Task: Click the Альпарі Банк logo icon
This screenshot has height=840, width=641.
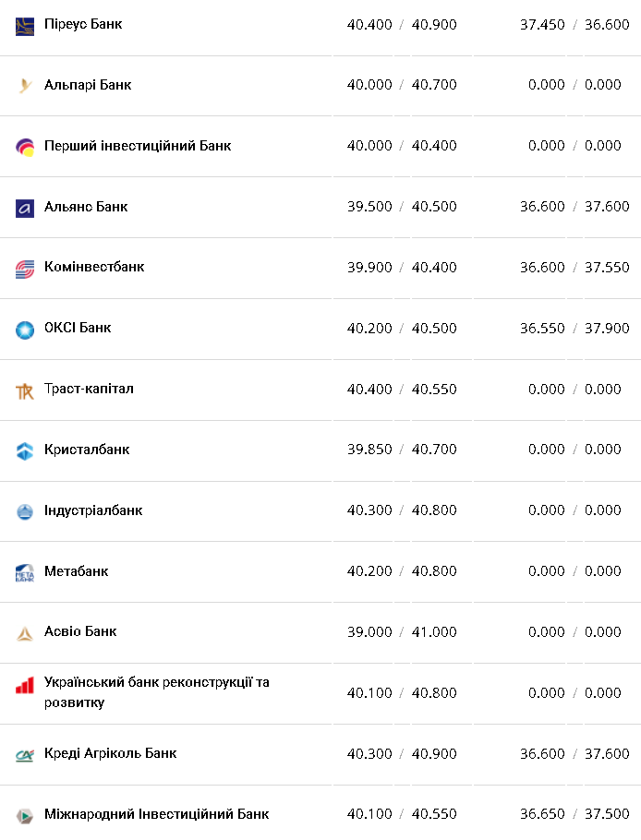Action: coord(25,86)
